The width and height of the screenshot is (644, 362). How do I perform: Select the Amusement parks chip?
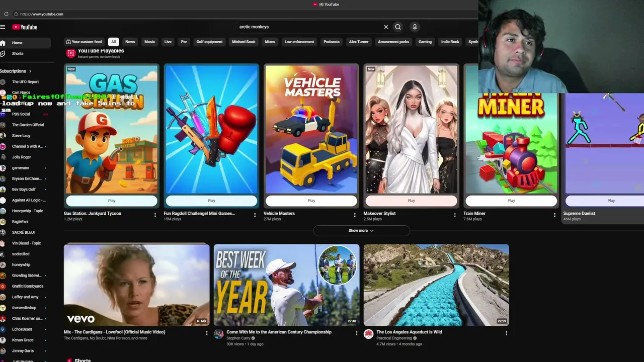(x=393, y=42)
